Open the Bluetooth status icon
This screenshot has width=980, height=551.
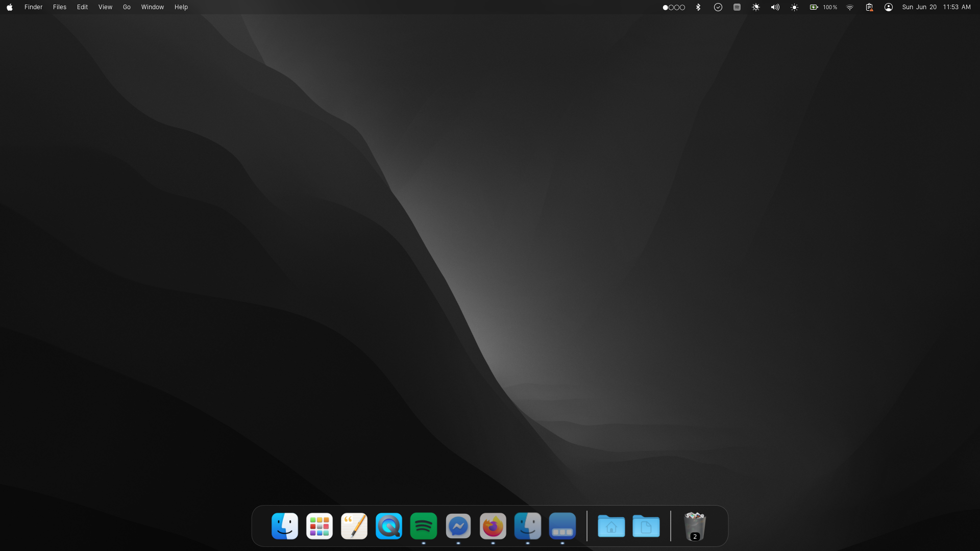coord(698,7)
